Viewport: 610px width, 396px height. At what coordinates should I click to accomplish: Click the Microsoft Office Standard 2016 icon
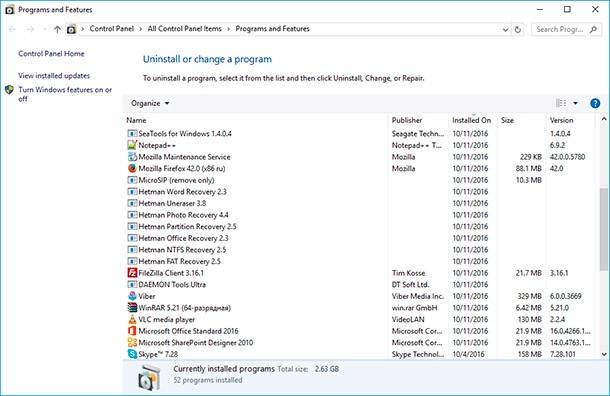pyautogui.click(x=132, y=331)
